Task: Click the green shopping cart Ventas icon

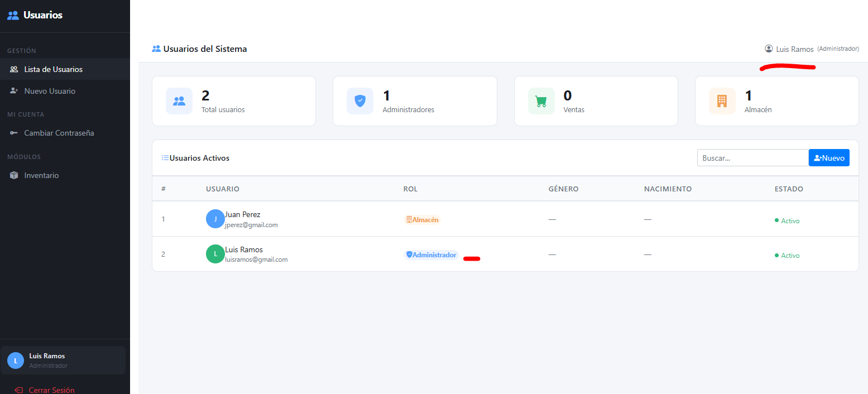Action: pyautogui.click(x=541, y=101)
